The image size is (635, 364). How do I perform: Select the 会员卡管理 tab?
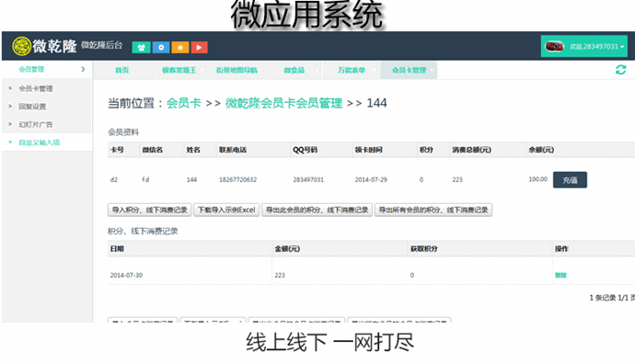pyautogui.click(x=409, y=71)
